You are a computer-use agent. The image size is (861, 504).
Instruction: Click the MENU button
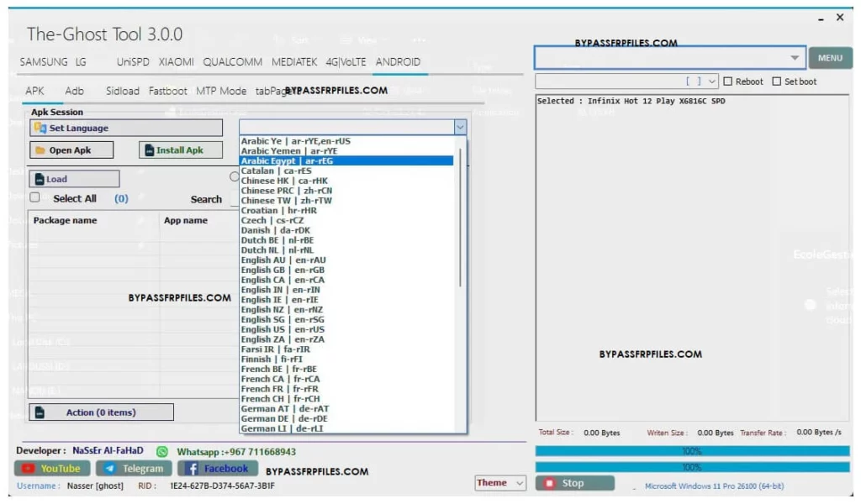(x=830, y=58)
